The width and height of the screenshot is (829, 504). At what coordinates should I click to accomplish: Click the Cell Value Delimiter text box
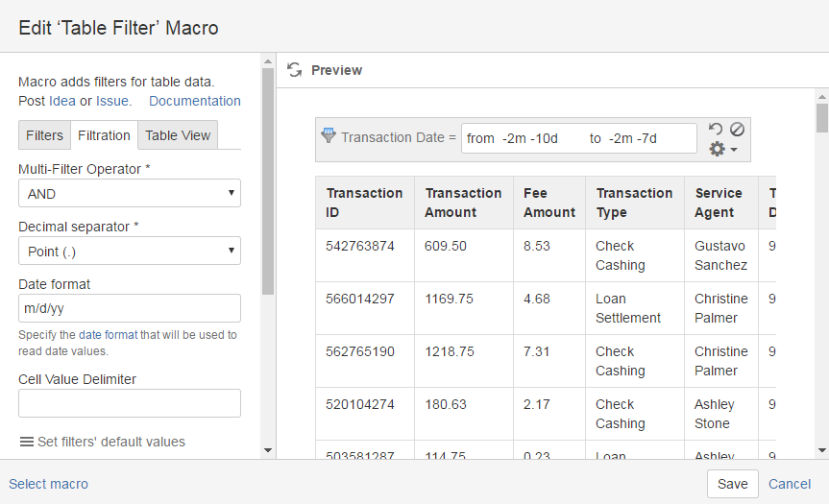pos(129,403)
